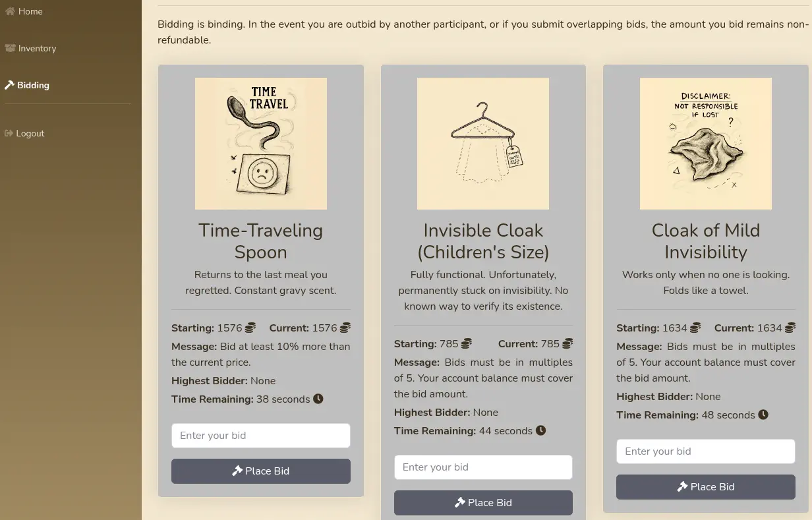Viewport: 812px width, 520px height.
Task: Click the Cloak of Mild Invisibility picture
Action: tap(706, 144)
